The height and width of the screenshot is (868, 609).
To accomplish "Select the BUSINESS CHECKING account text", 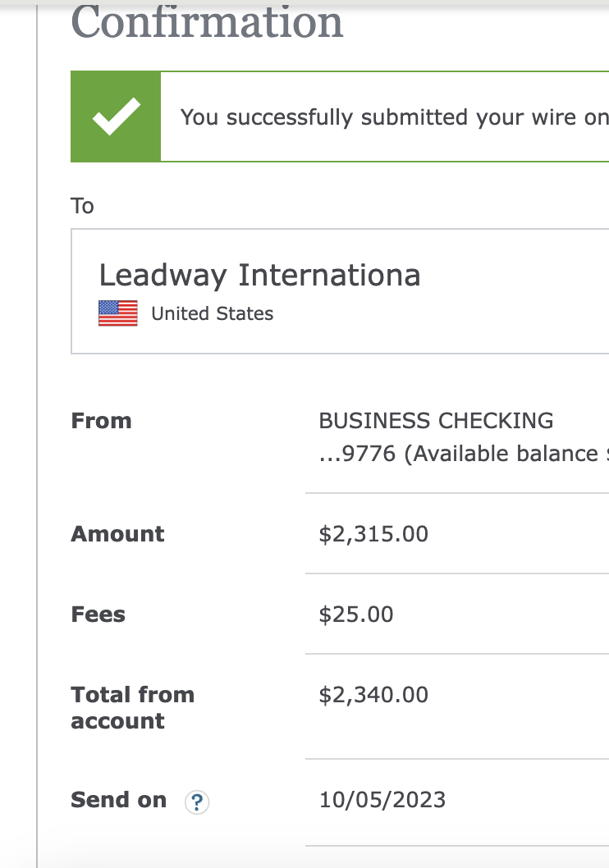I will click(437, 421).
